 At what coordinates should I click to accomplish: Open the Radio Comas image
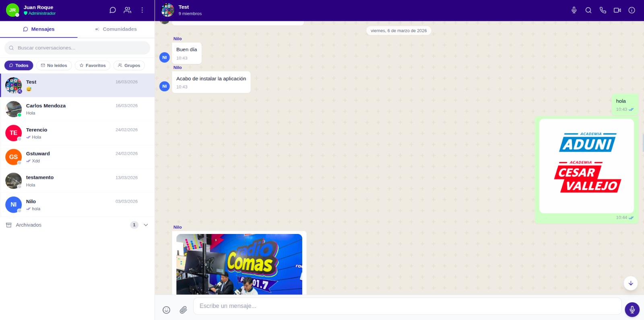coord(239,264)
